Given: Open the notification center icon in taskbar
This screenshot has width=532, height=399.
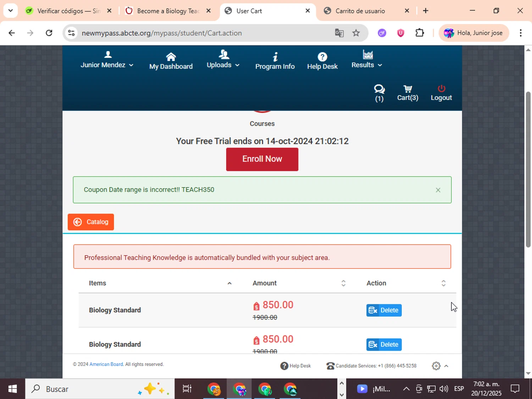Looking at the screenshot, I should 515,389.
